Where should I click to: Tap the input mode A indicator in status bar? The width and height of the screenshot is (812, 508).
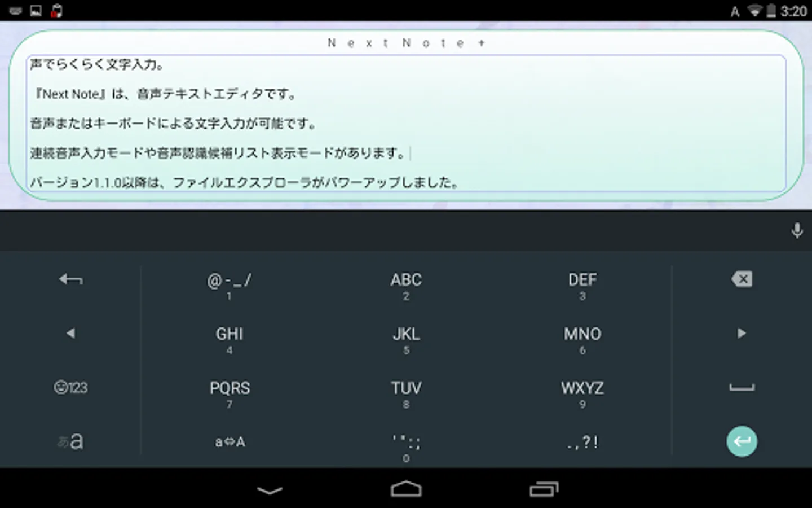735,12
